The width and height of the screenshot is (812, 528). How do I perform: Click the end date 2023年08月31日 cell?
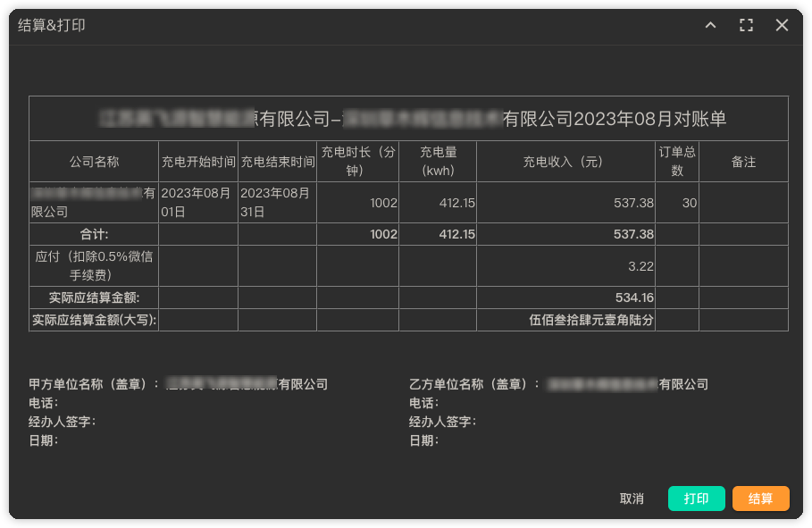tap(278, 203)
